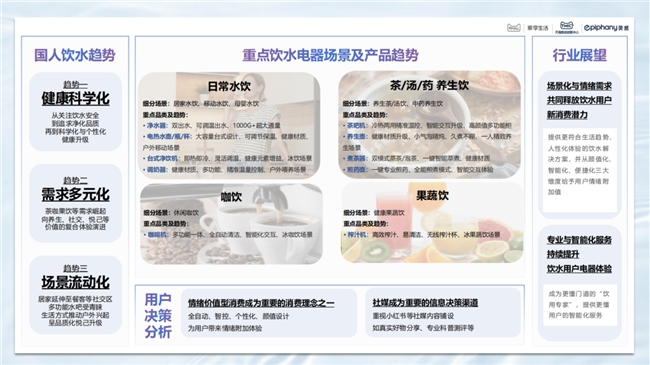Screen dimensions: 650x365
Task: Click the Tmall cat logo at top right
Action: tap(514, 28)
